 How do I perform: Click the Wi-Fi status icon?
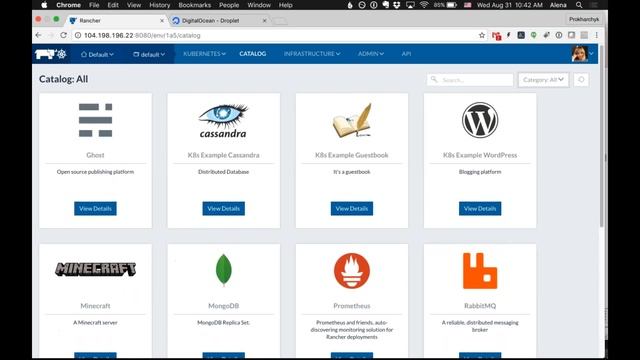(424, 5)
